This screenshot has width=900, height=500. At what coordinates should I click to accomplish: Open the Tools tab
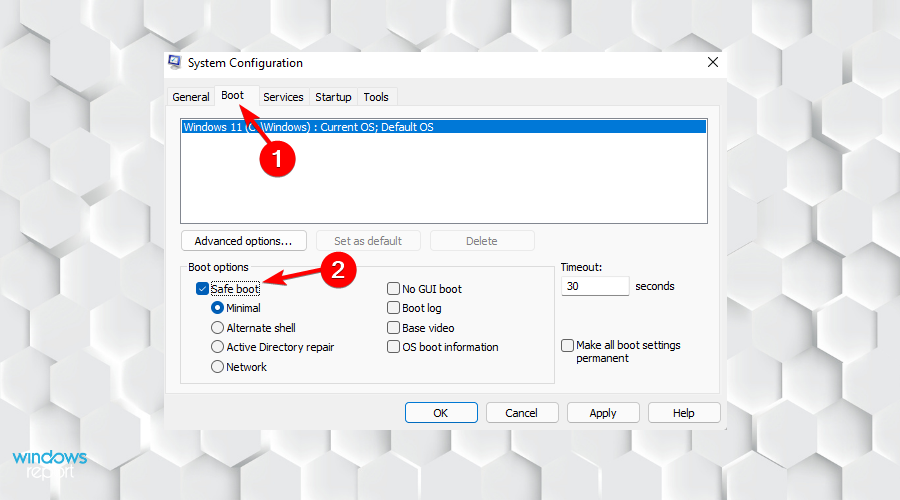[376, 97]
